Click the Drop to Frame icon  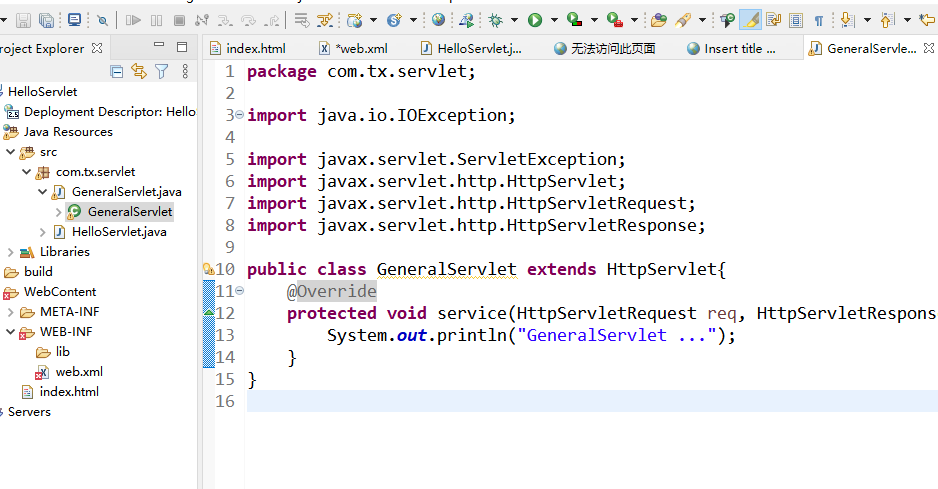click(x=302, y=21)
